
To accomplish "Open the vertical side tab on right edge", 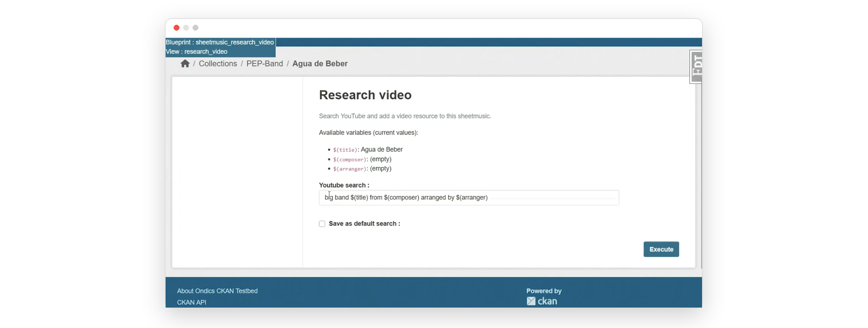I will click(695, 67).
